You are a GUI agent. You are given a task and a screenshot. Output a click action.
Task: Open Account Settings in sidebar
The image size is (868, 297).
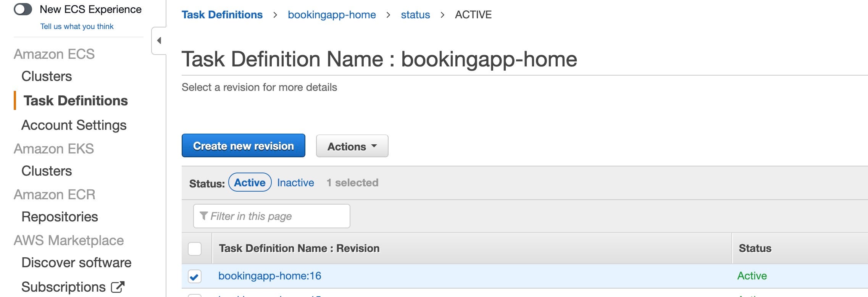click(74, 125)
